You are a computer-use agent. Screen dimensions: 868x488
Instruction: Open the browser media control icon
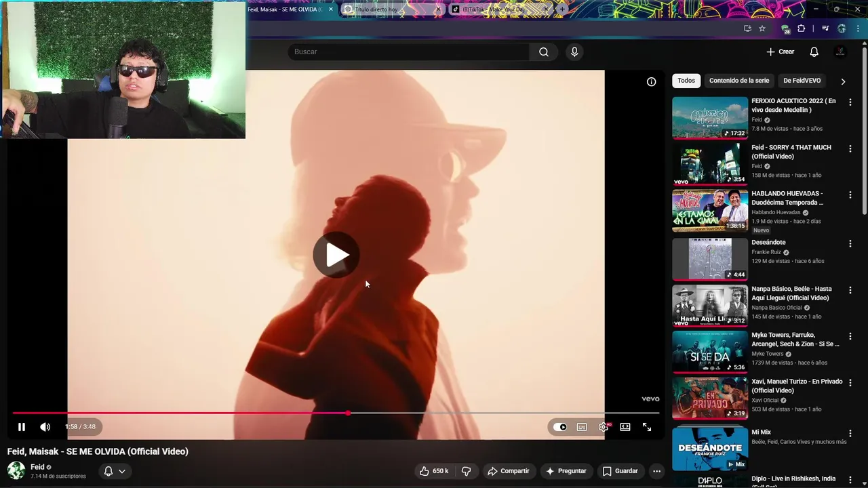pos(825,28)
